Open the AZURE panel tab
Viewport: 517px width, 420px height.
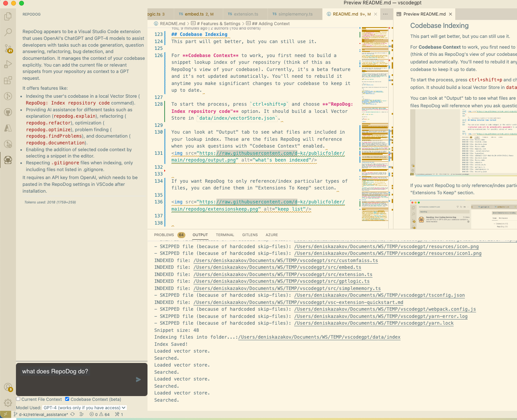coord(272,235)
